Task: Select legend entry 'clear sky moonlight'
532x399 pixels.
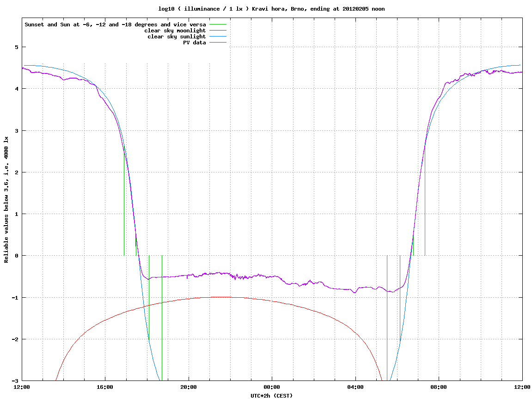Action: (175, 31)
